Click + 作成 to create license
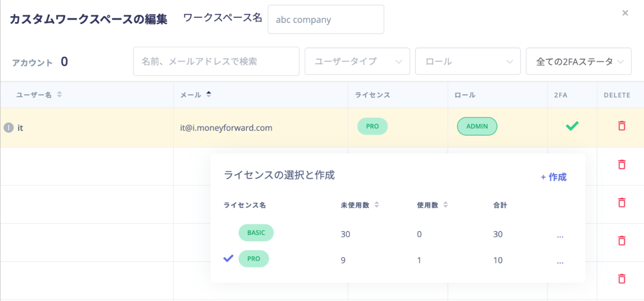Image resolution: width=644 pixels, height=301 pixels. click(x=554, y=177)
